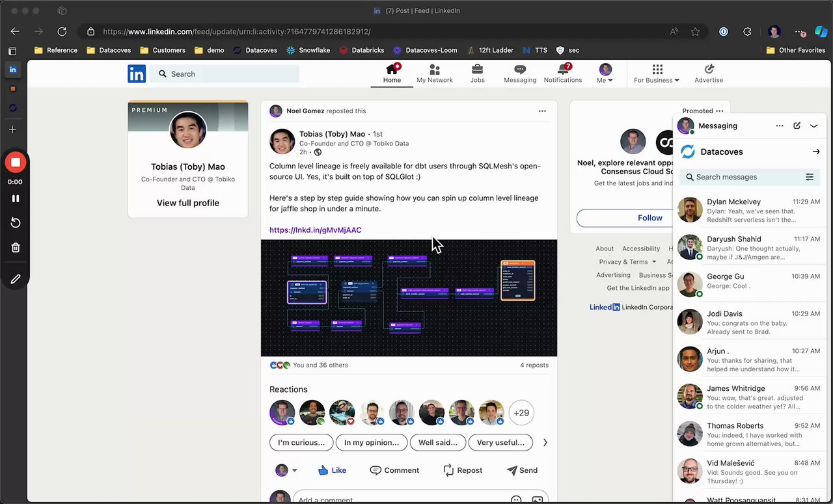Stop the screen recording
Image resolution: width=833 pixels, height=504 pixels.
coord(16,163)
